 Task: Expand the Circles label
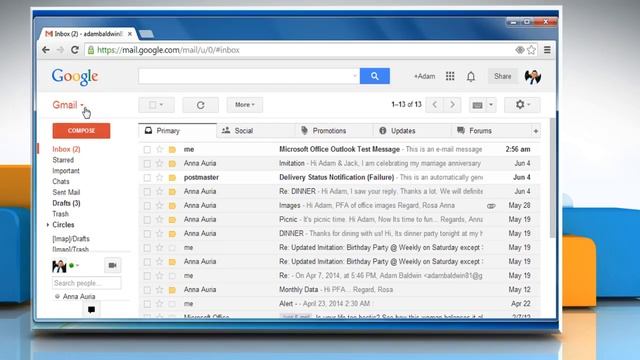point(48,225)
